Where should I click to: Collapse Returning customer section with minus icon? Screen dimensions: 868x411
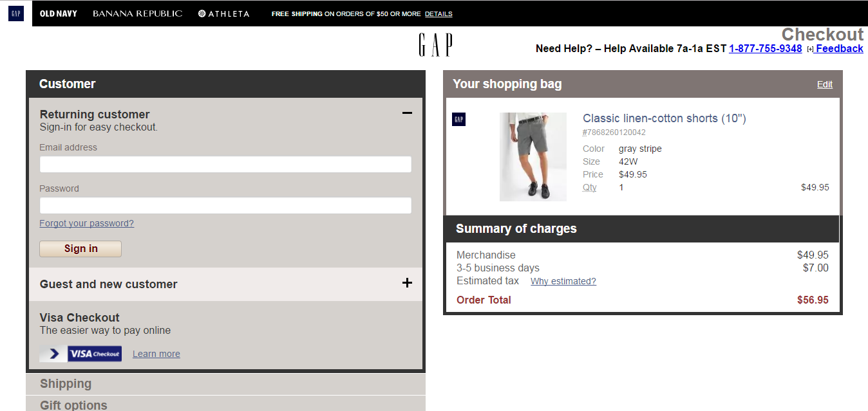(407, 113)
